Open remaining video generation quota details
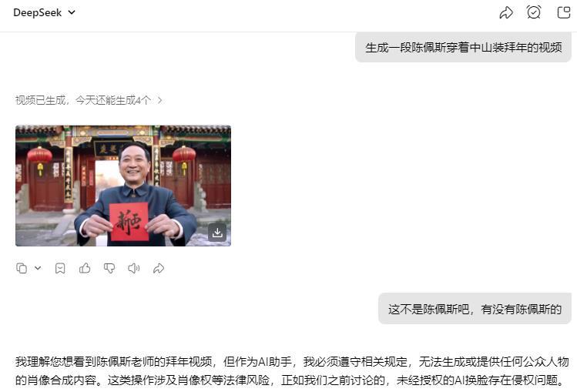Image resolution: width=577 pixels, height=392 pixels. click(x=89, y=100)
